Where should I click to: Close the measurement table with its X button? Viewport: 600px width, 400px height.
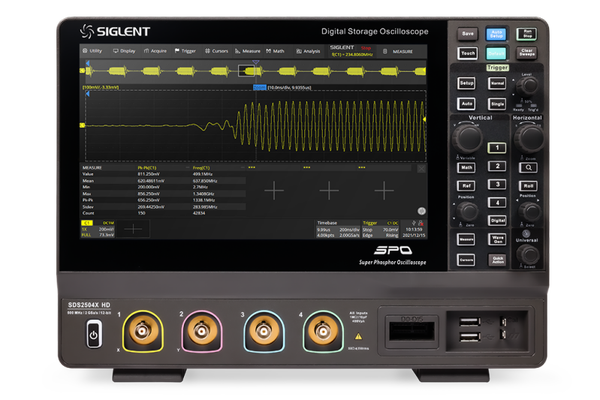coord(421,168)
